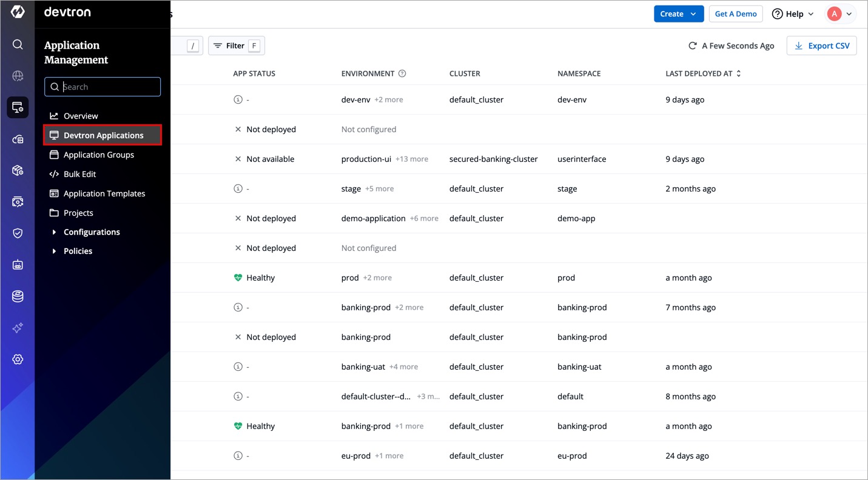Viewport: 868px width, 480px height.
Task: Click the sparkle AI icon in the rail
Action: coord(18,328)
